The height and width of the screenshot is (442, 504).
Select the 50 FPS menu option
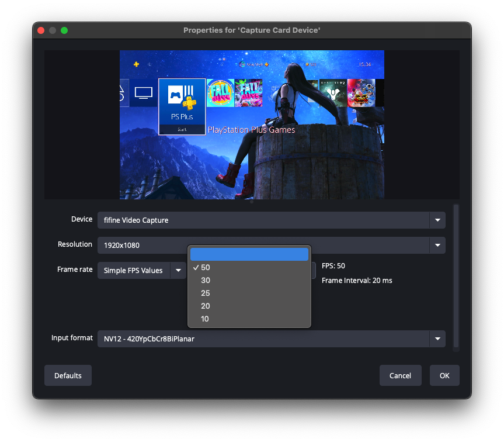[249, 267]
